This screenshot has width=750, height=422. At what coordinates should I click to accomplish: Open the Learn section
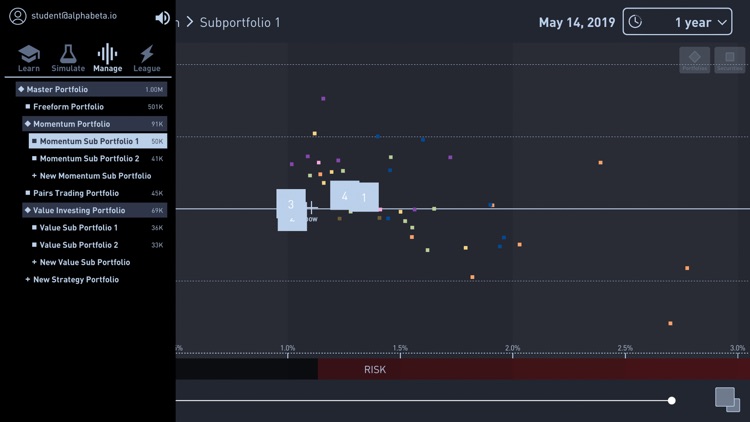click(x=29, y=58)
